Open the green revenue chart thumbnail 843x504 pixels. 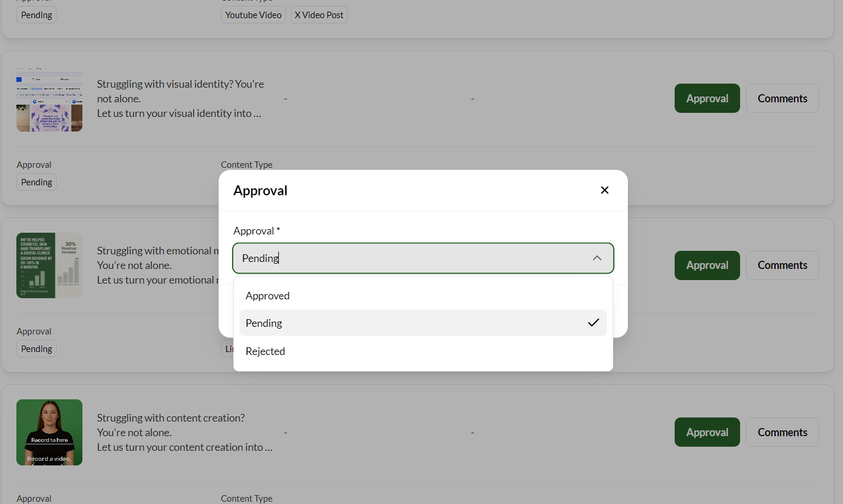point(49,265)
